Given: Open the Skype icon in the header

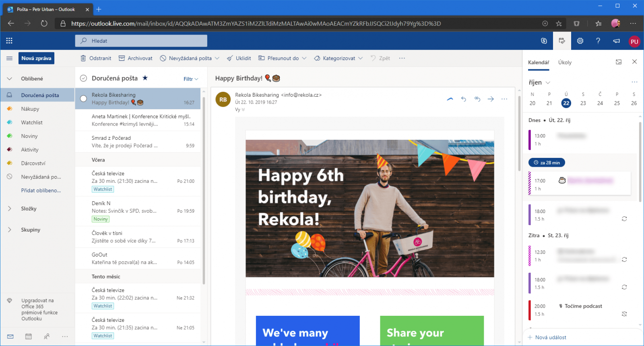Looking at the screenshot, I should point(544,41).
